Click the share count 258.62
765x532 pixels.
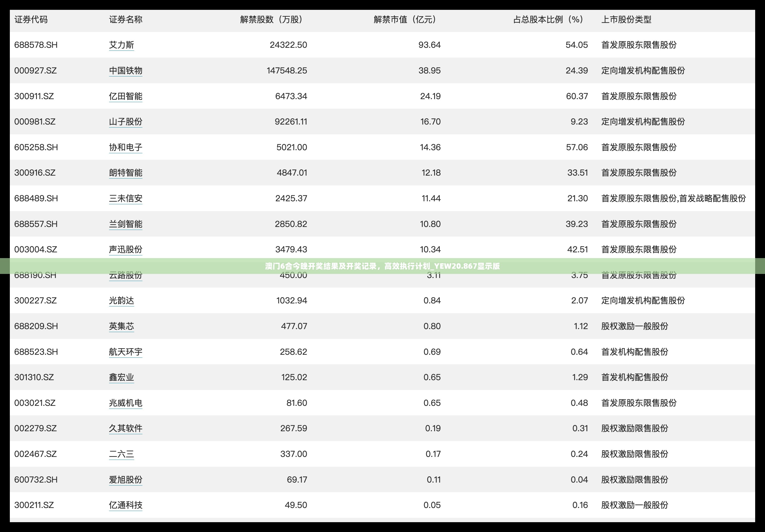tap(293, 352)
